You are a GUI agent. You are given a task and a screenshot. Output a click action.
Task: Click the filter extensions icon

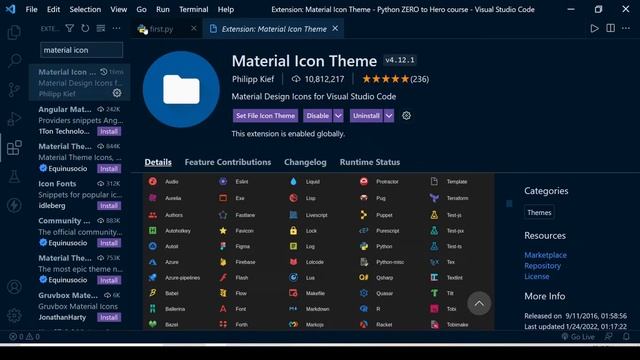click(x=70, y=28)
